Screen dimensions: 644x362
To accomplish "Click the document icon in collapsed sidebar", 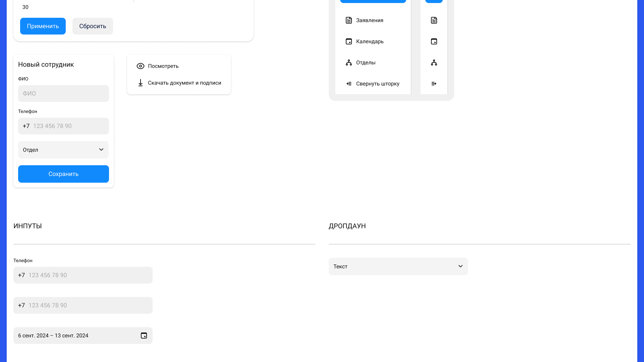I will point(434,20).
